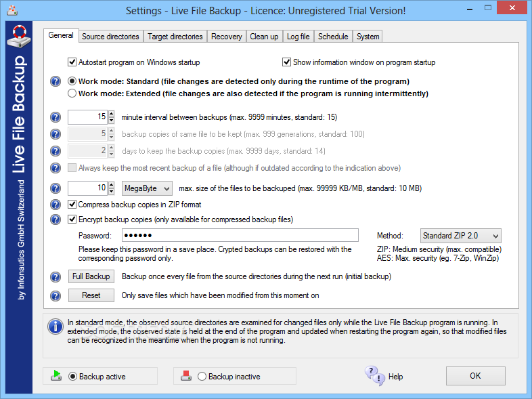The height and width of the screenshot is (399, 532).
Task: Open the Method Standard ZIP 2.0 dropdown
Action: click(460, 236)
